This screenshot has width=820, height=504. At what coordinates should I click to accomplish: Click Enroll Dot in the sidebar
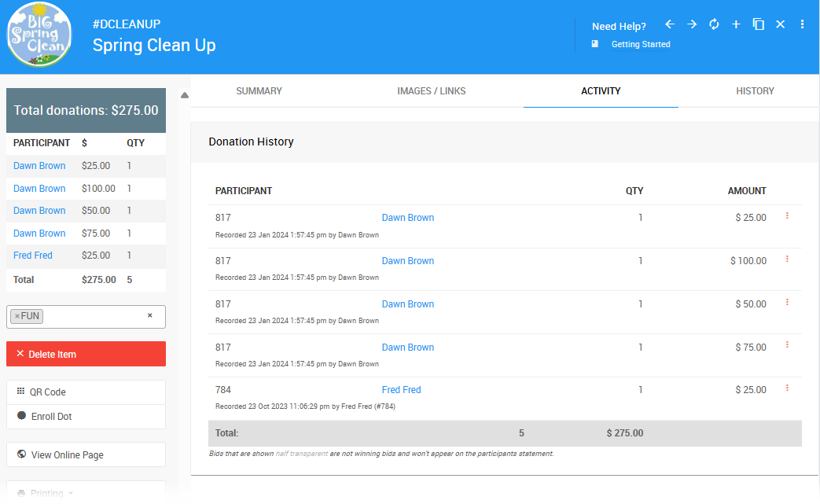86,417
